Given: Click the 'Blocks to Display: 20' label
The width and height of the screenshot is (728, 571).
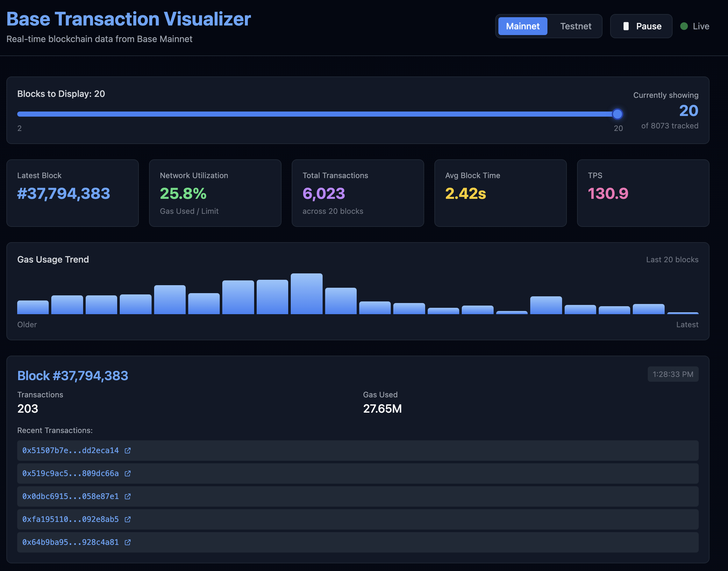Looking at the screenshot, I should [x=61, y=94].
